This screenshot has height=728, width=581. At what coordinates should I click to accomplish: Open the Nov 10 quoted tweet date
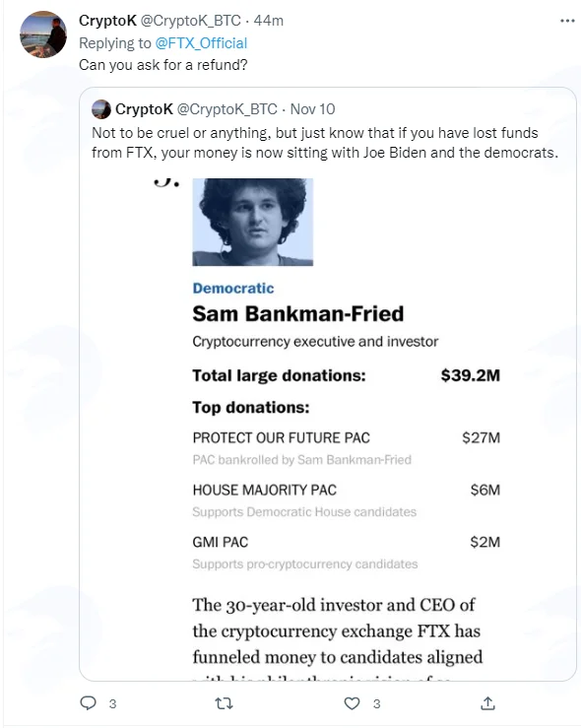pos(313,109)
